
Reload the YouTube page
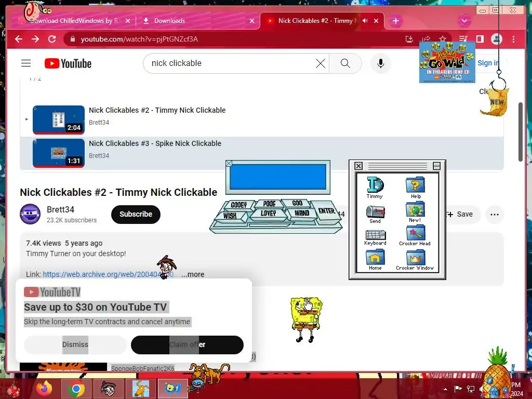click(x=52, y=39)
